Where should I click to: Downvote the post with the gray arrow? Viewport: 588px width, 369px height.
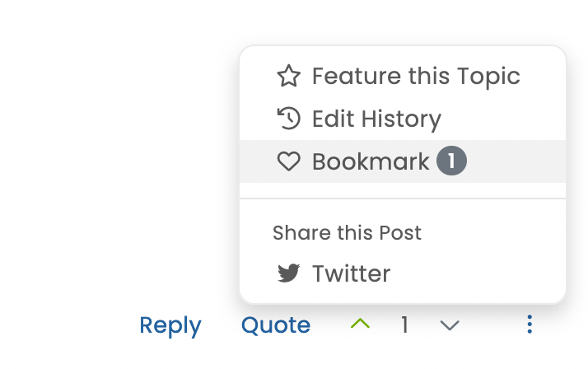click(x=449, y=325)
